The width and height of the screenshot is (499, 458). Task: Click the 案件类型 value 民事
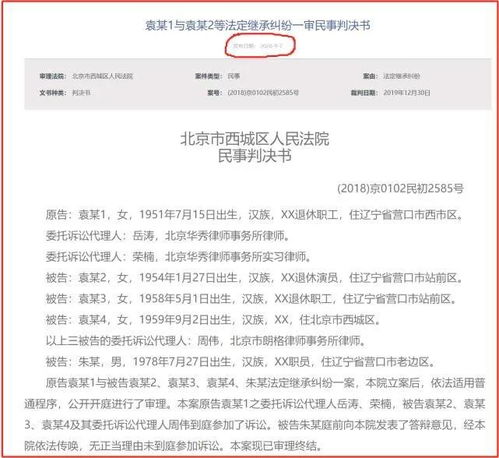point(234,76)
